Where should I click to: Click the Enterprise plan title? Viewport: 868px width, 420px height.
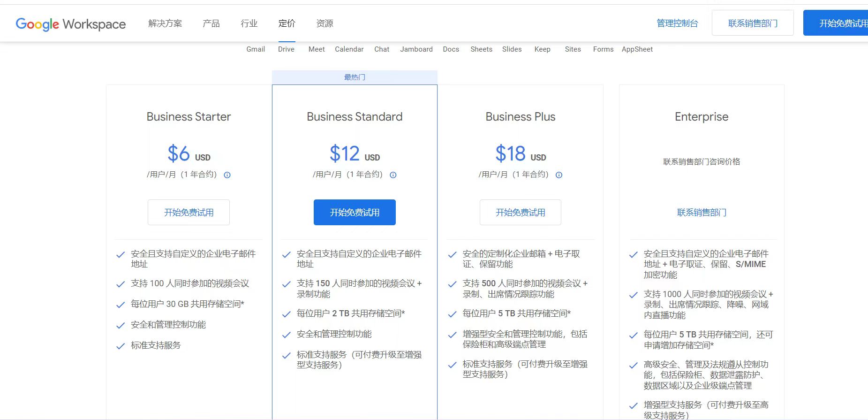(702, 117)
